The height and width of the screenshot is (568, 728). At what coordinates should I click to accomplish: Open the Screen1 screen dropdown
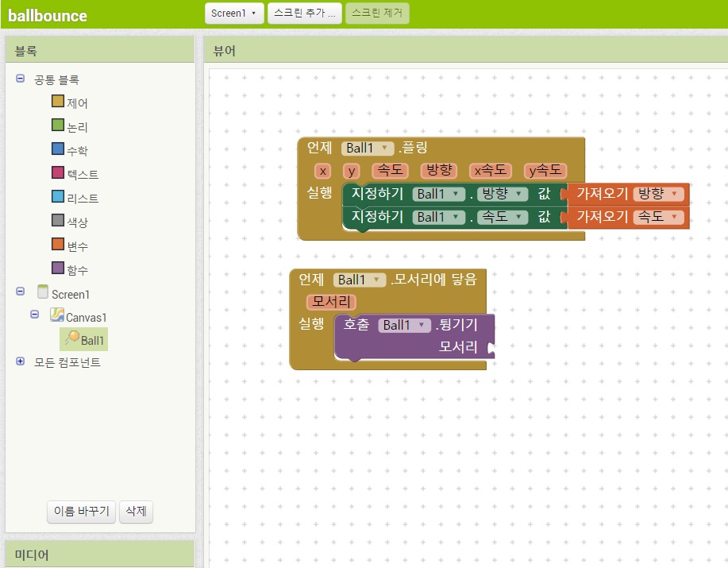[234, 14]
